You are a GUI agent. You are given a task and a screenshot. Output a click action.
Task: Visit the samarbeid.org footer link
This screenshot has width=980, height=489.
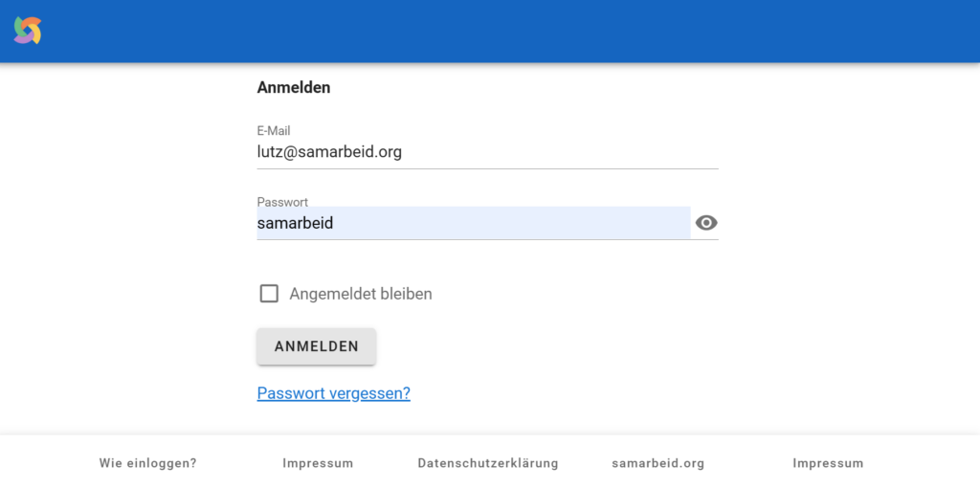pos(658,463)
